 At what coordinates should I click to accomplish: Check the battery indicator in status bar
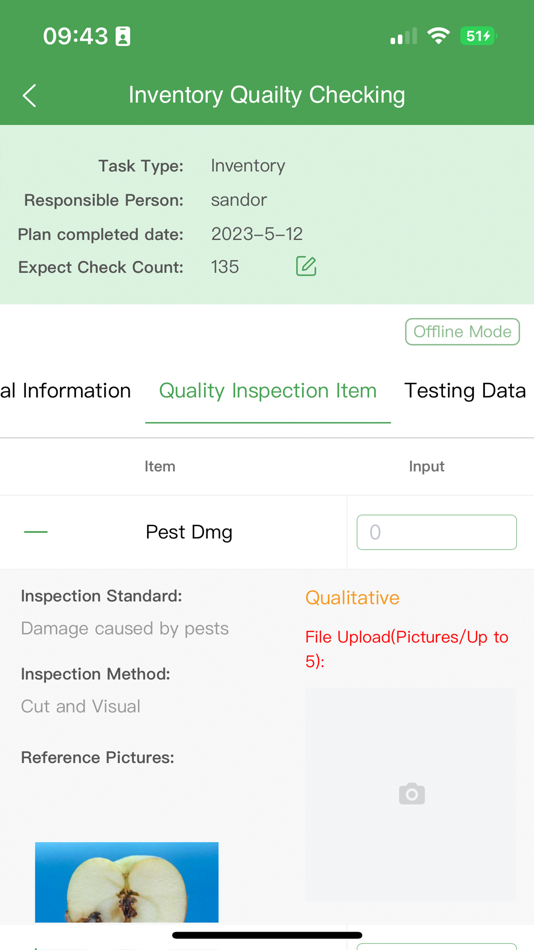tap(478, 36)
